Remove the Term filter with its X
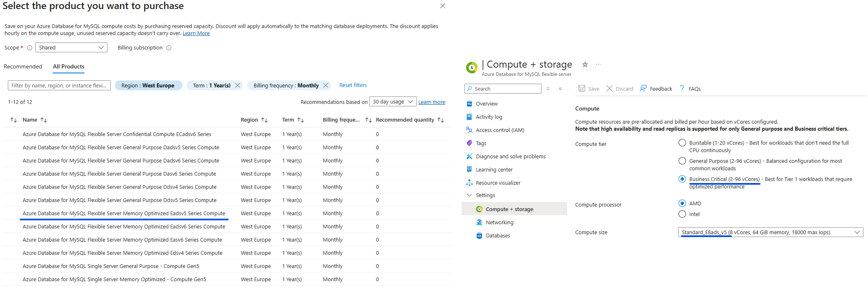Viewport: 868px width, 289px height. (x=238, y=85)
